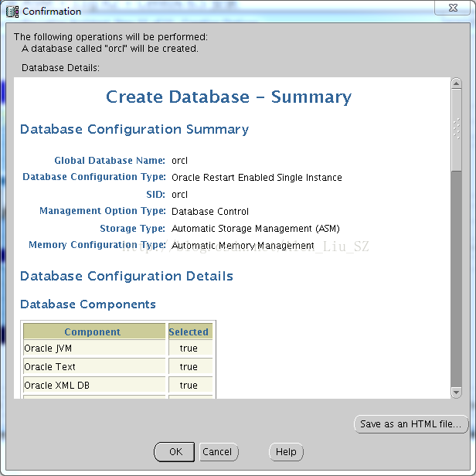The image size is (476, 476).
Task: Select the Component column header
Action: [x=94, y=331]
